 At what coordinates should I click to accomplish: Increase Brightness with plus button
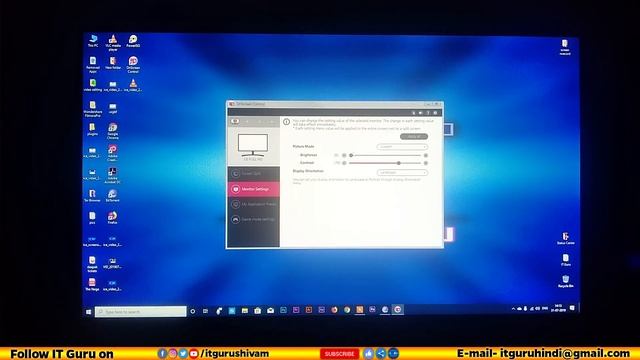[426, 155]
